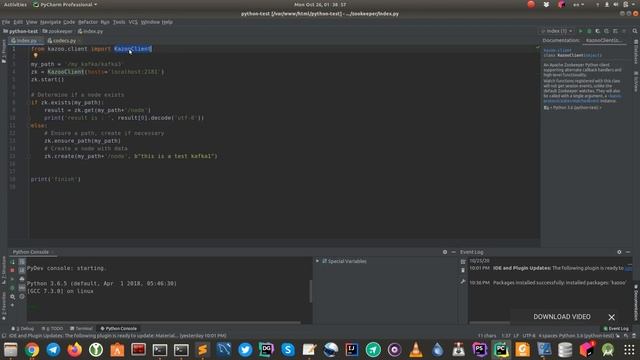The height and width of the screenshot is (360, 640).
Task: Open Twitter app from the dock
Action: (x=245, y=350)
